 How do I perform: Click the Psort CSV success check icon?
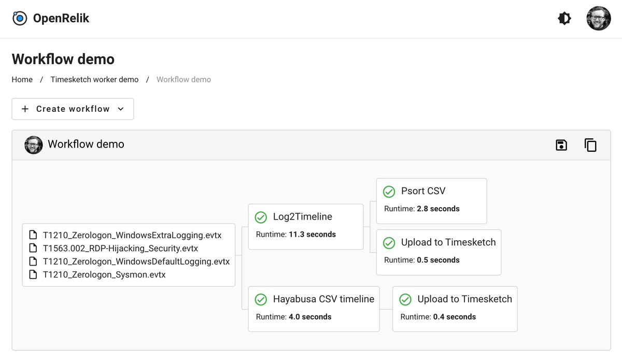click(389, 192)
